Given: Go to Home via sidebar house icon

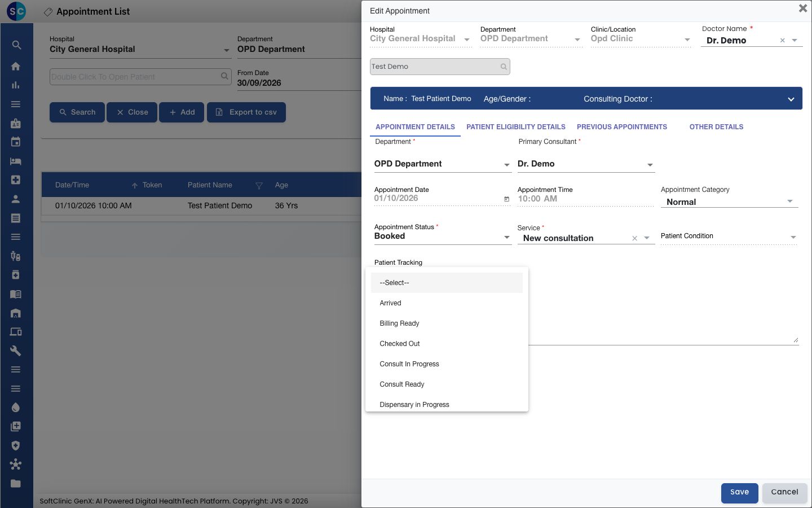Looking at the screenshot, I should coord(16,66).
